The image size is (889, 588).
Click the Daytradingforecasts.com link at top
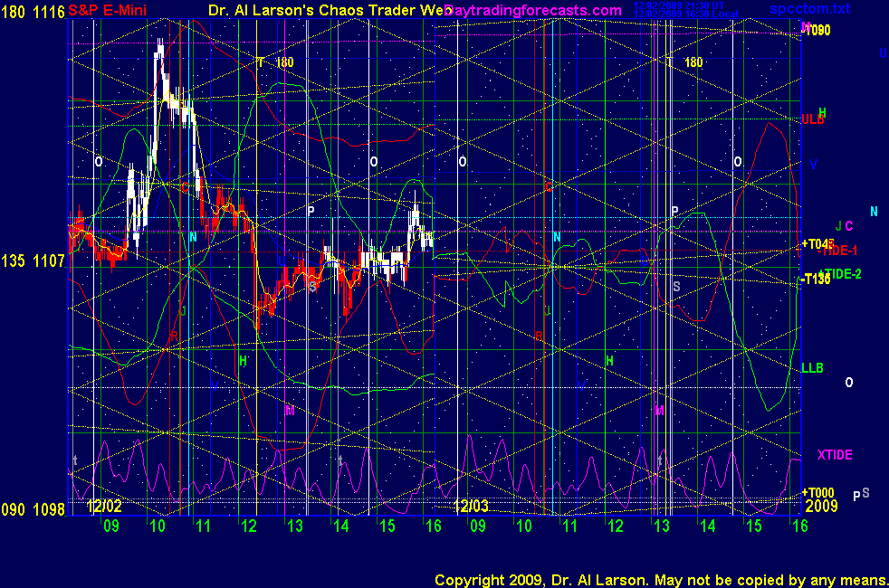click(534, 10)
